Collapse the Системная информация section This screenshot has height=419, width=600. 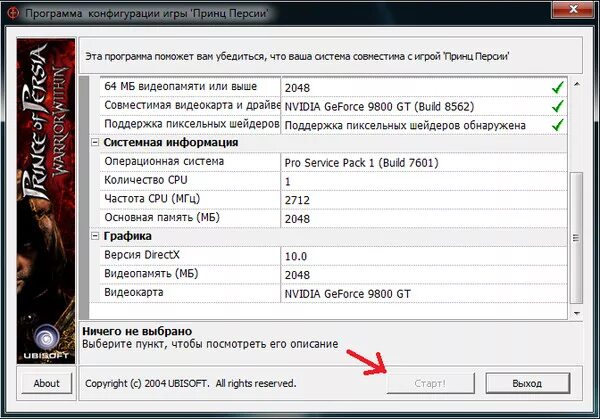[x=95, y=142]
